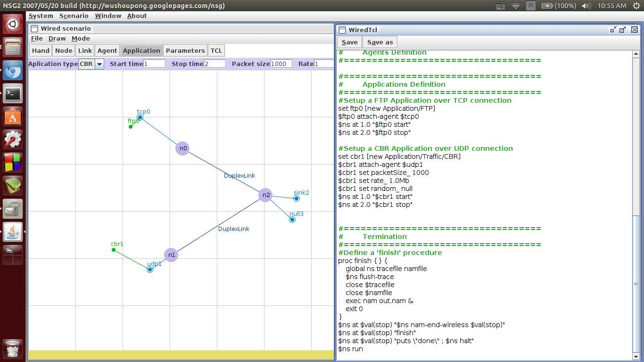Open the session power-gear menu
The image size is (644, 362).
[x=636, y=6]
